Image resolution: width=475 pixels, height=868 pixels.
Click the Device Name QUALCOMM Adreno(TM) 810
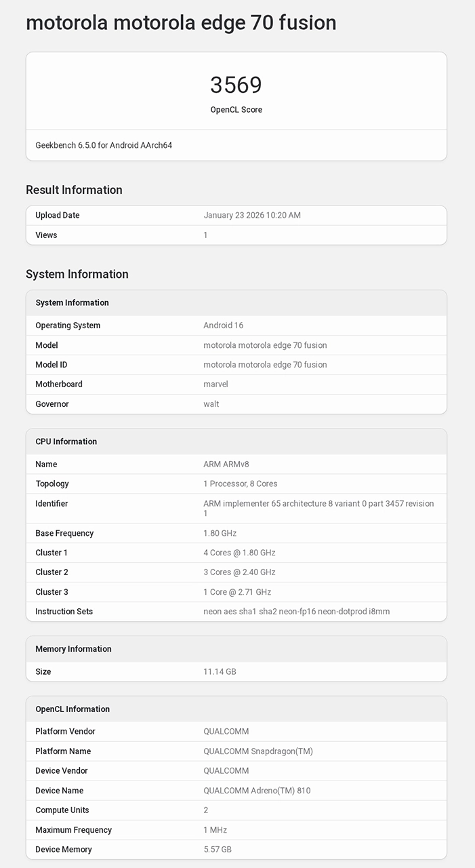257,791
